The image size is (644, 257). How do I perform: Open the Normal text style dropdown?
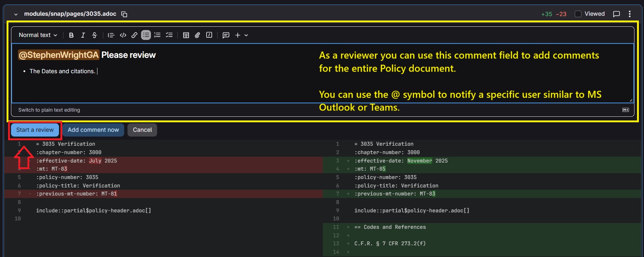(x=38, y=35)
